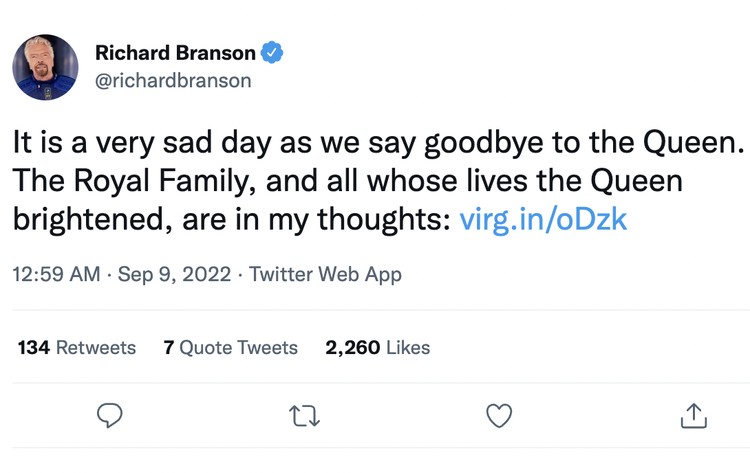Like the tweet with the heart icon
750x473 pixels.
point(499,415)
